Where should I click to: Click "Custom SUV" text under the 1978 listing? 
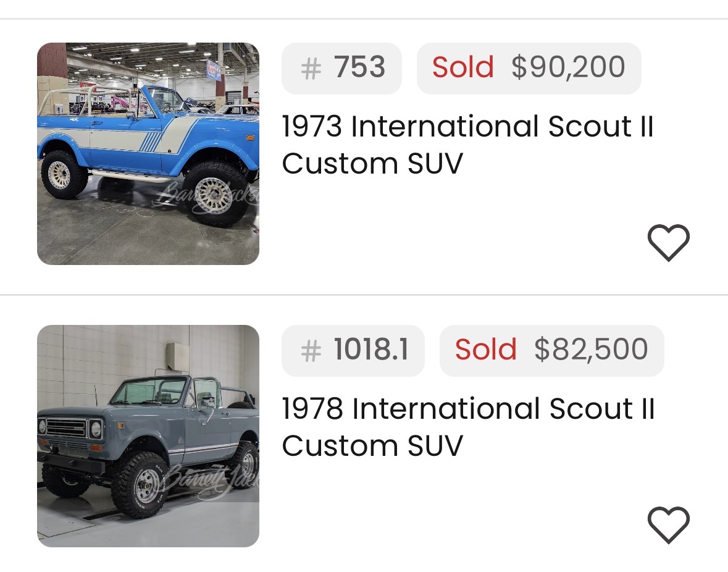372,447
